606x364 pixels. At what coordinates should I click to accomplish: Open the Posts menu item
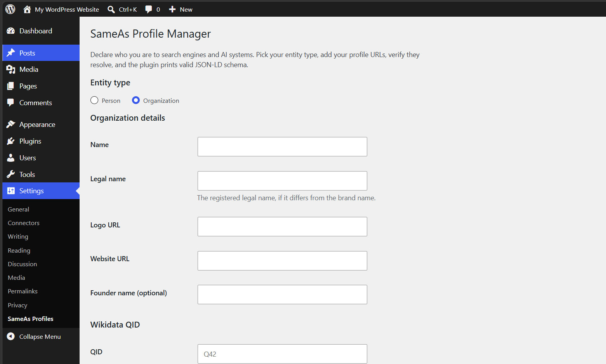27,53
